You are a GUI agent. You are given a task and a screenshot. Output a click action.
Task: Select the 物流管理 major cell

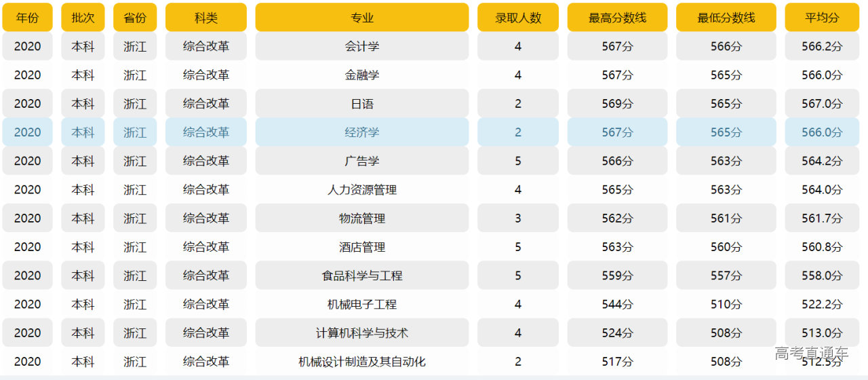(362, 218)
